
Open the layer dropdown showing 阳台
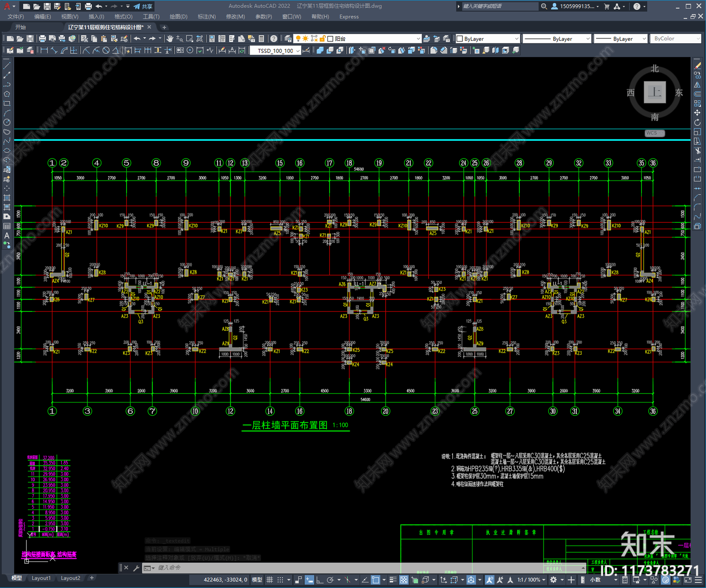(357, 39)
